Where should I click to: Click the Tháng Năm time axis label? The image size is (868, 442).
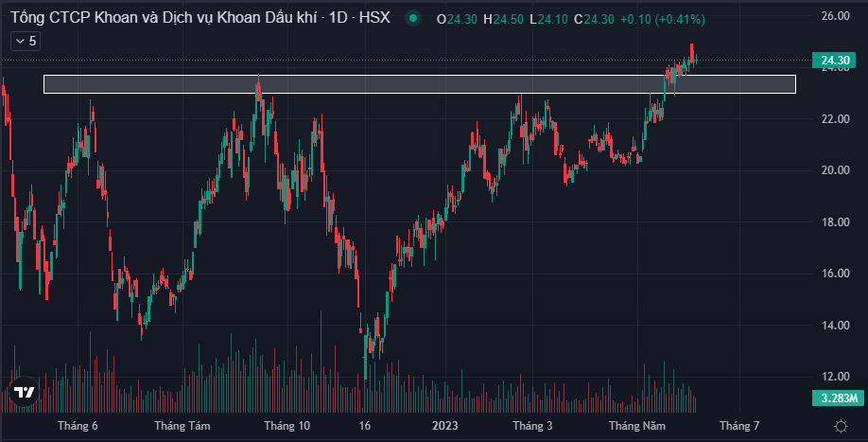[637, 426]
